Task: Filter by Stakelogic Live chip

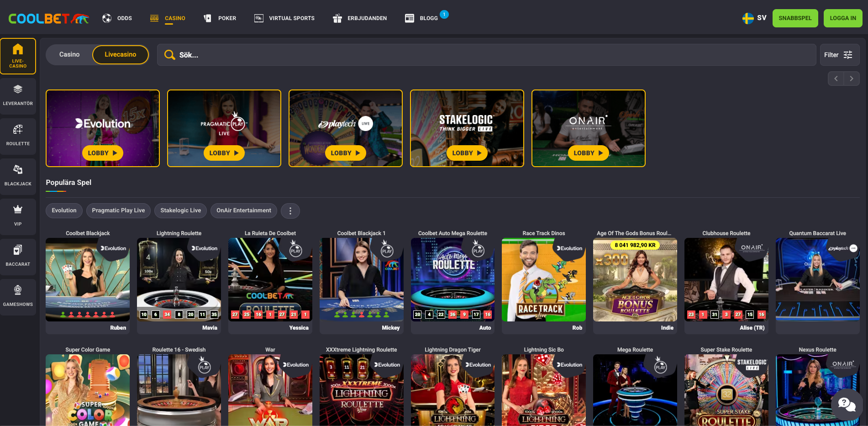Action: [181, 210]
